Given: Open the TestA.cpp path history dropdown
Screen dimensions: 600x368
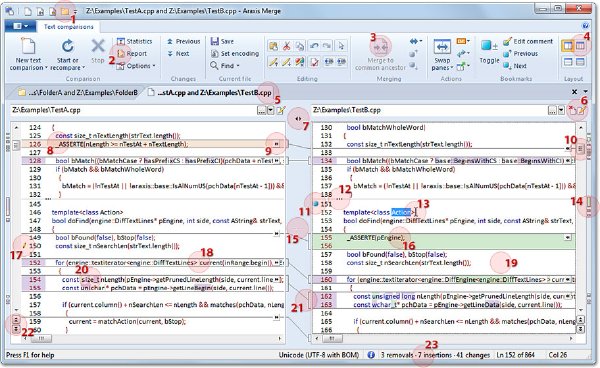Looking at the screenshot, I should click(271, 111).
